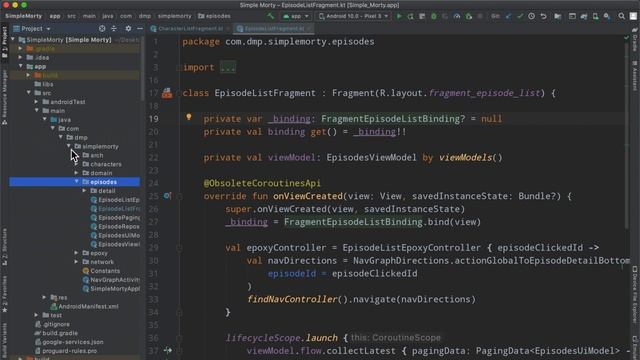Stop the running app square icon

pos(480,16)
